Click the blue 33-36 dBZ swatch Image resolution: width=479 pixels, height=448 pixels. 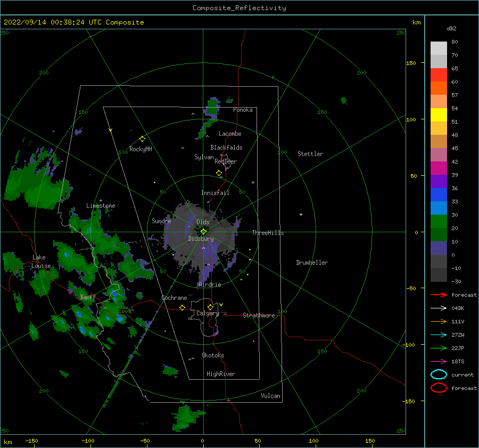[x=439, y=195]
